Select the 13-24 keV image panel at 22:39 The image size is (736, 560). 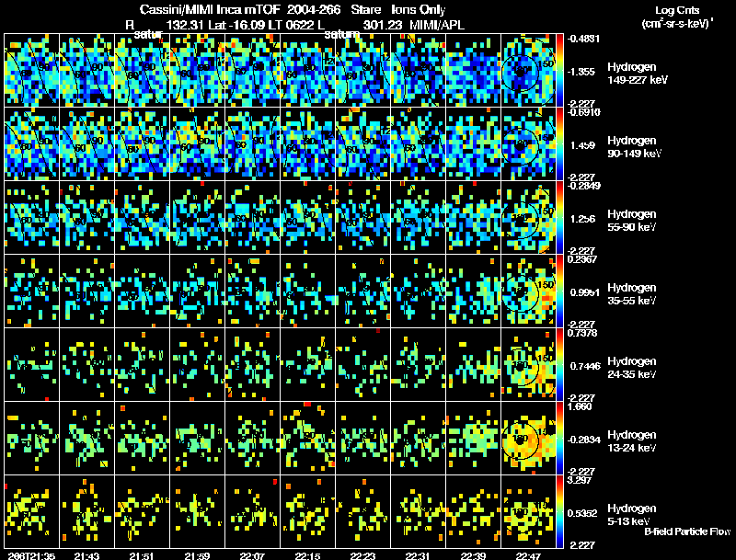[473, 438]
